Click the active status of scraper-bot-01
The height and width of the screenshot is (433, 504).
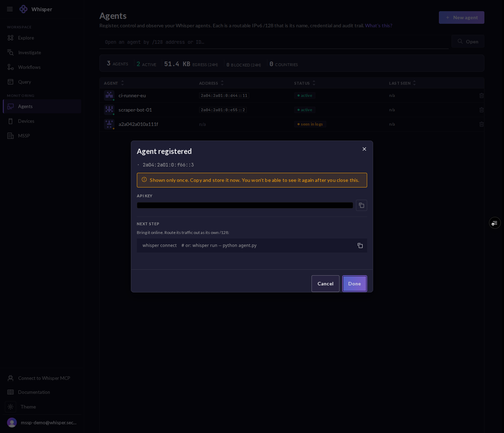click(304, 110)
